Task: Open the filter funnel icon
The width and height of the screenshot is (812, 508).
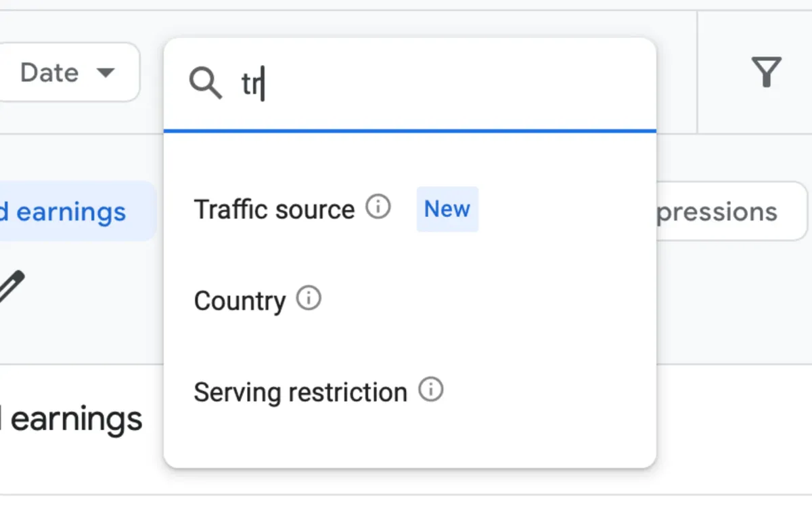Action: pyautogui.click(x=766, y=72)
